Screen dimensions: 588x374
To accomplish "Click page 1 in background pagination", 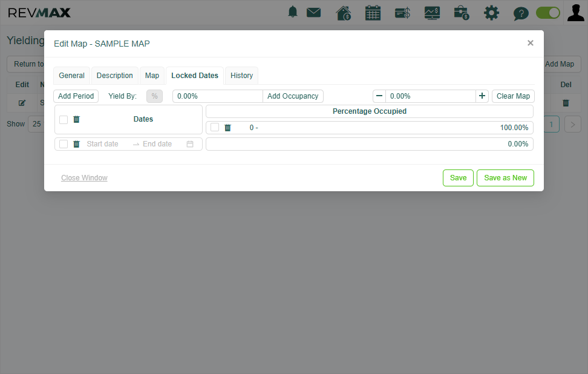I will [551, 124].
